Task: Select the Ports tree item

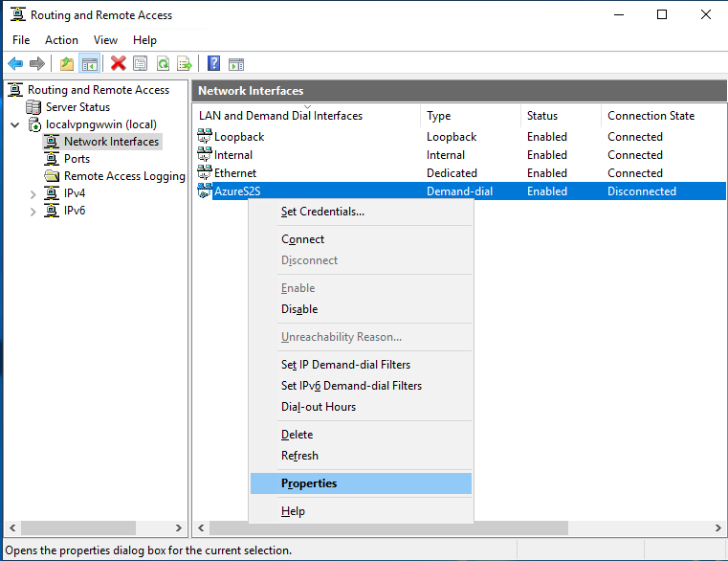Action: click(77, 159)
